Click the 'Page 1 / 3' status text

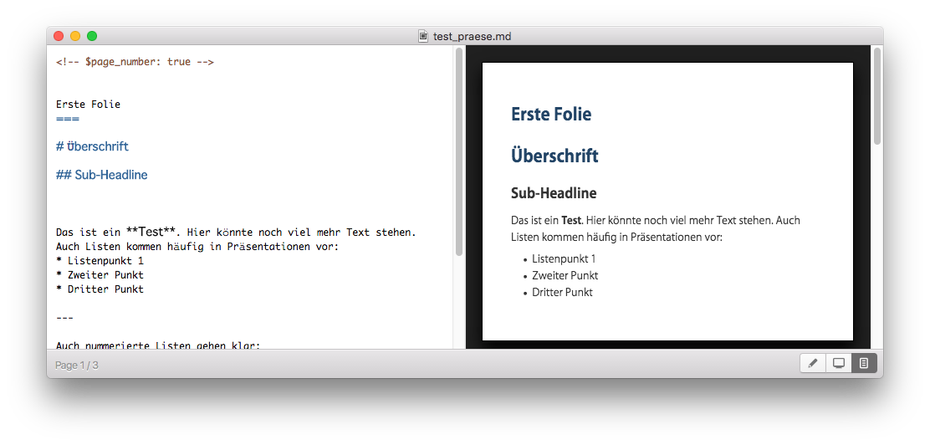pos(77,365)
